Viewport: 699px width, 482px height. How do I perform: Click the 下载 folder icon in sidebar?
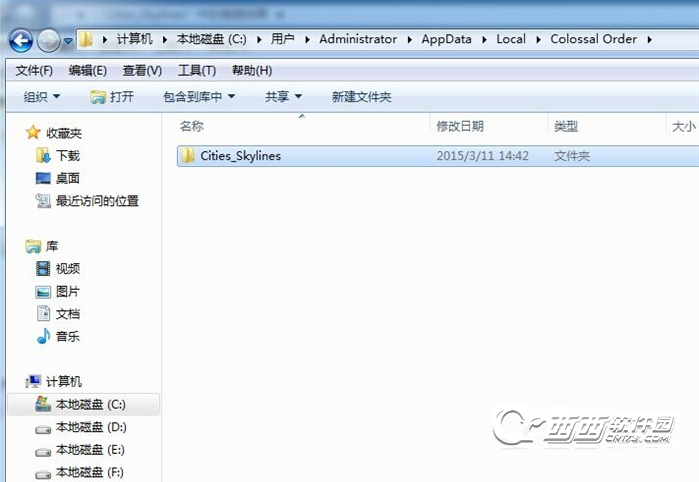pos(43,155)
